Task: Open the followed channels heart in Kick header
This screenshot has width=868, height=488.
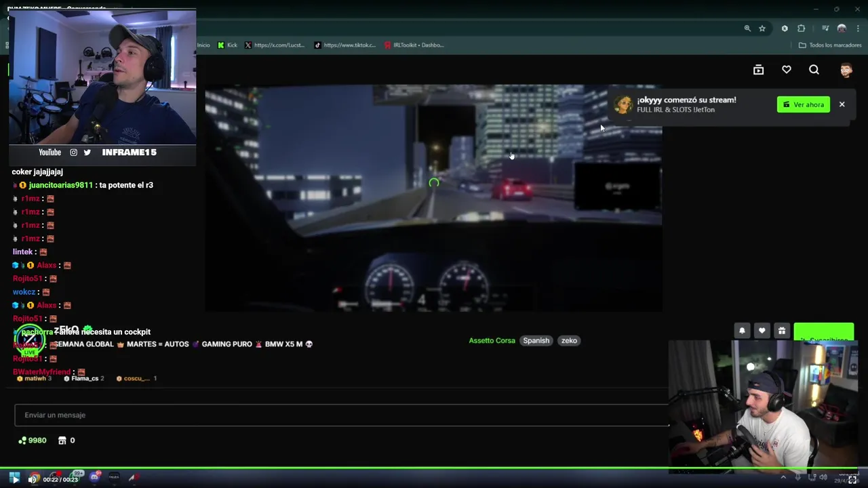Action: pyautogui.click(x=787, y=69)
